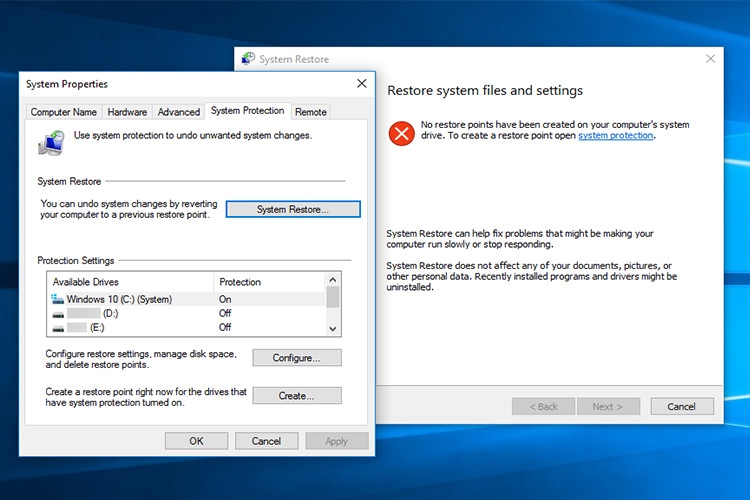This screenshot has width=750, height=500.
Task: Select the (D:) drive row
Action: [x=187, y=314]
